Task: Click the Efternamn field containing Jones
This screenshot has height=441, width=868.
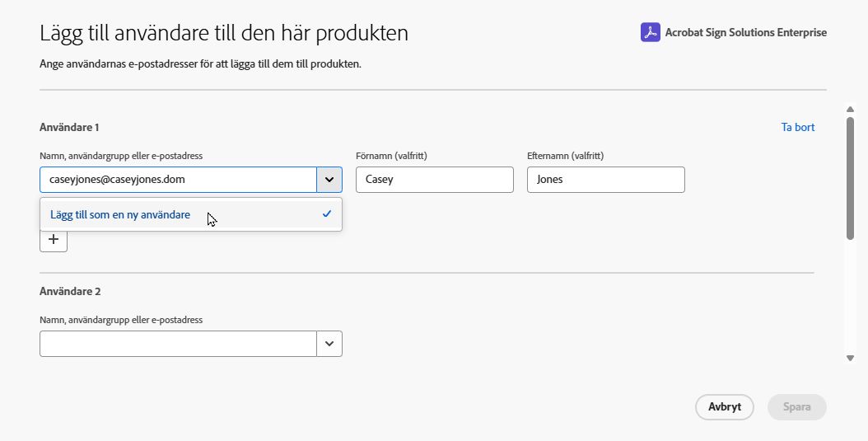Action: [605, 180]
